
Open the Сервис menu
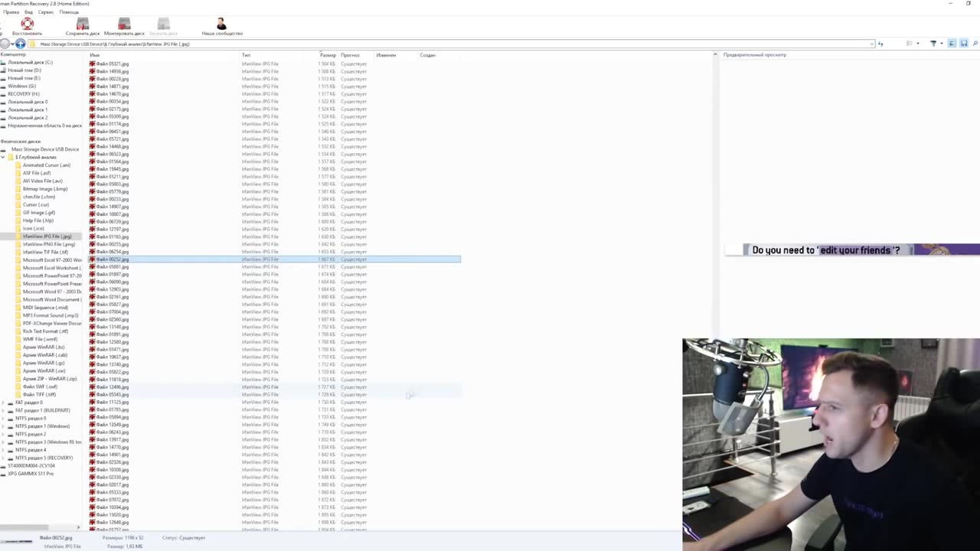tap(46, 12)
